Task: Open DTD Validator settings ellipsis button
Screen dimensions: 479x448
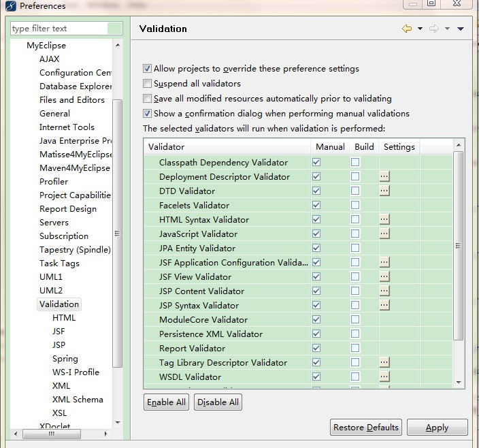Action: click(x=384, y=191)
